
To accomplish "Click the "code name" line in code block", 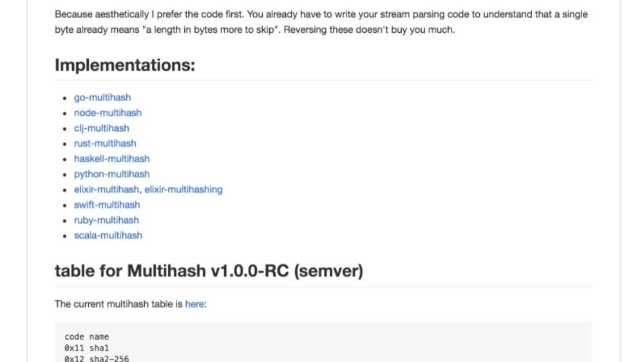I will tap(87, 336).
